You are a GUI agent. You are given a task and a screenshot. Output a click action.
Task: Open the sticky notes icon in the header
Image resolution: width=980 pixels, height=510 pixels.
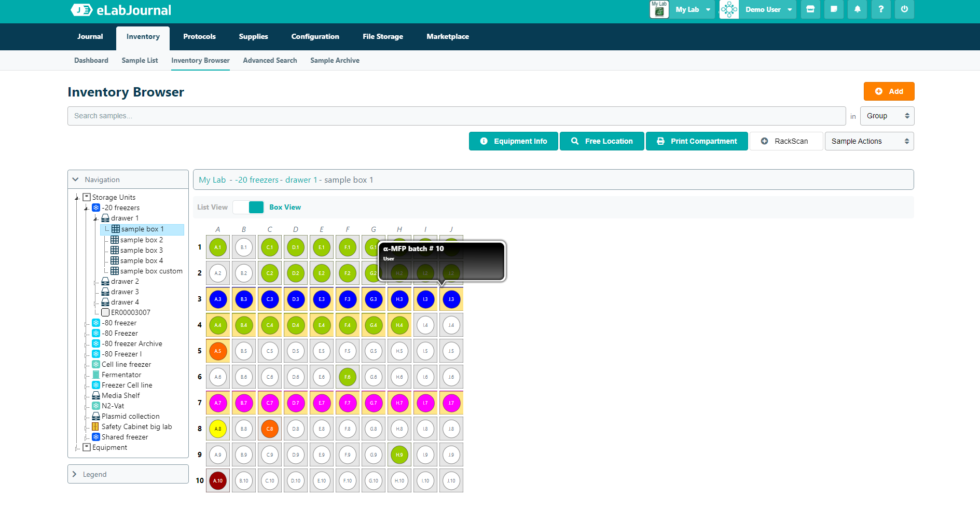(834, 9)
